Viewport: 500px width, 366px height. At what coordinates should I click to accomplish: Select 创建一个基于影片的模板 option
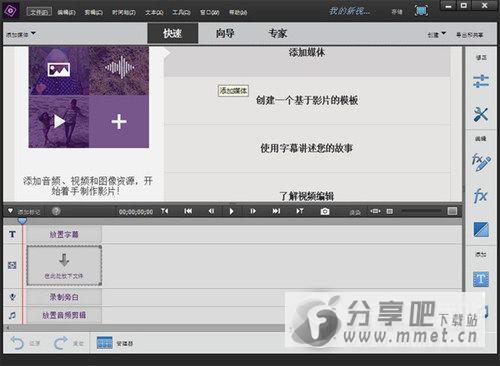point(307,101)
